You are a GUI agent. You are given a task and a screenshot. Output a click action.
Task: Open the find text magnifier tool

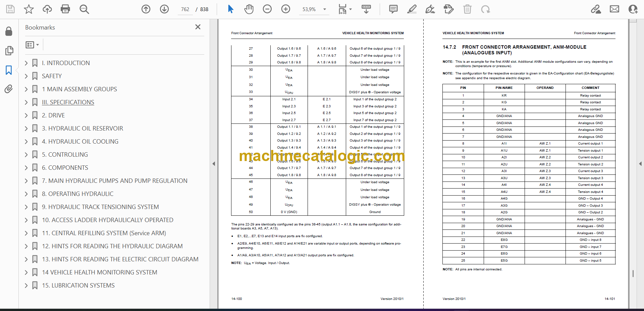84,9
